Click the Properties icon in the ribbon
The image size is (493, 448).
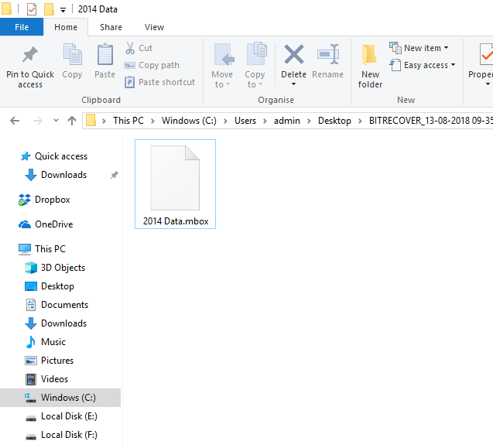pyautogui.click(x=486, y=54)
